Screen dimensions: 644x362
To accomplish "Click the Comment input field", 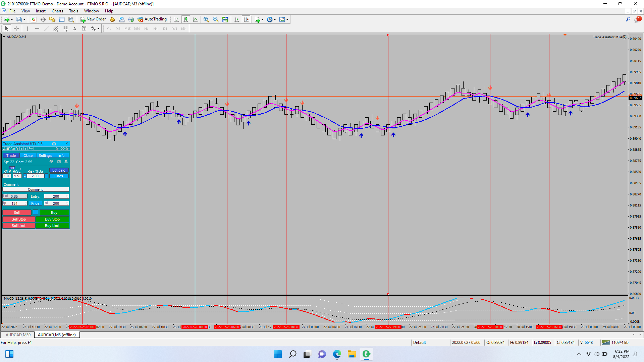I will pos(36,189).
